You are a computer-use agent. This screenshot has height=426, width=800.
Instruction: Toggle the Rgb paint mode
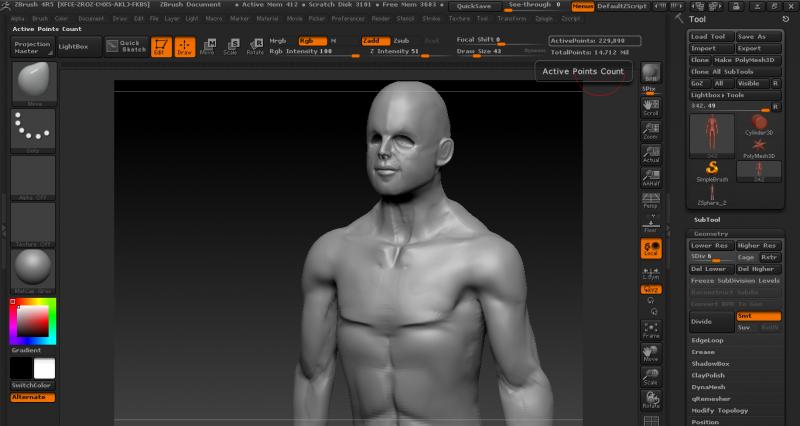pos(313,41)
